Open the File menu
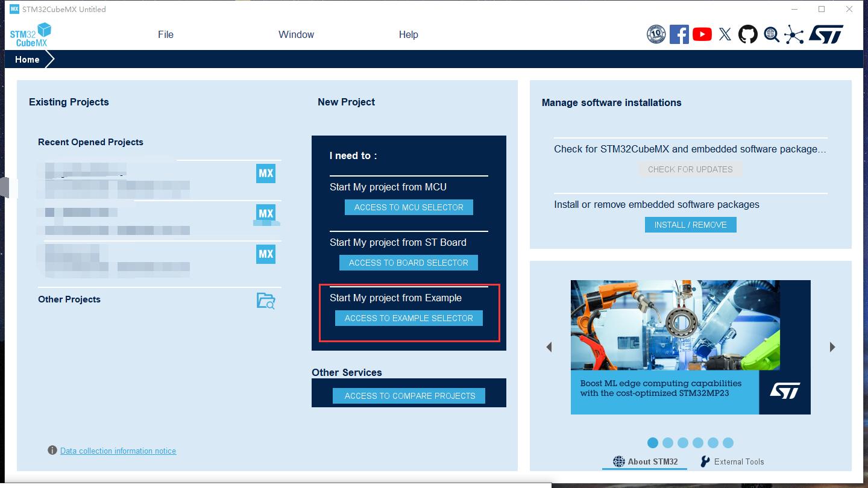 coord(166,35)
